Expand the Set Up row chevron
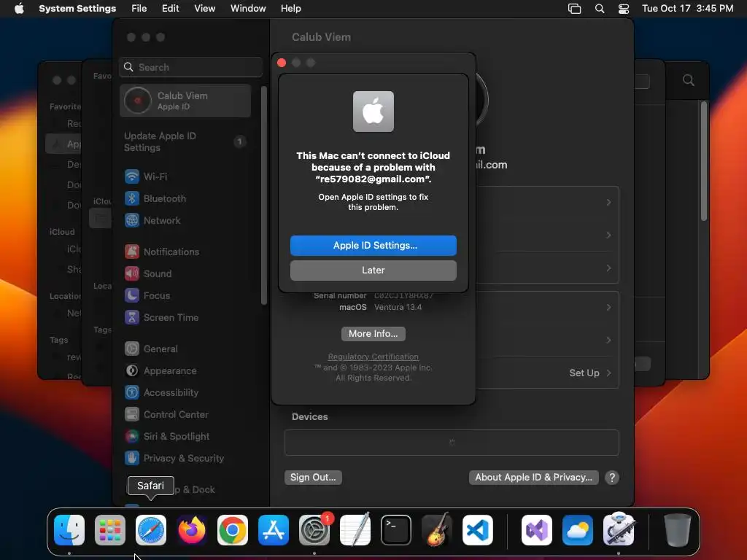Viewport: 747px width, 560px height. click(609, 373)
